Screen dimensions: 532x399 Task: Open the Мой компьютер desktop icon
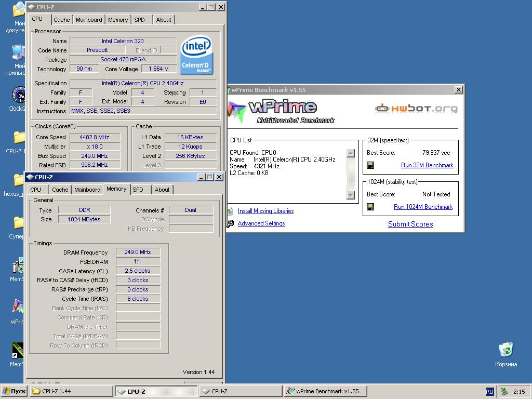19,52
